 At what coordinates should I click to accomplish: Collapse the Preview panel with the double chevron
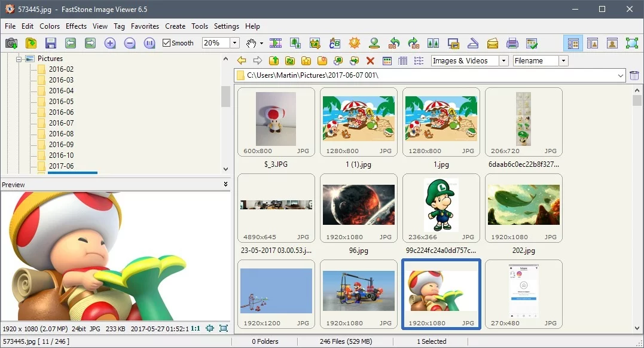pos(225,184)
